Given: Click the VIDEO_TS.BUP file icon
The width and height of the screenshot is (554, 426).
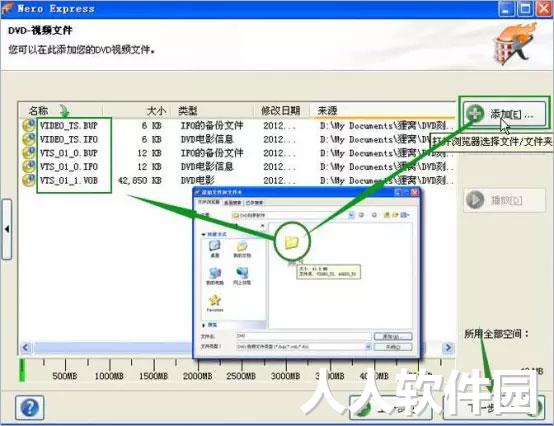Looking at the screenshot, I should [29, 125].
